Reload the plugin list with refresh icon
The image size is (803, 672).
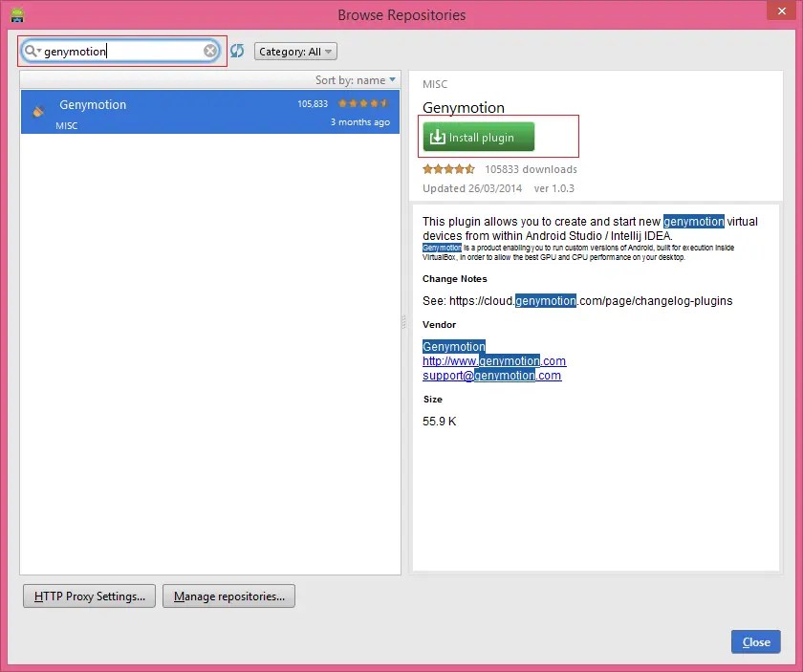click(x=237, y=51)
